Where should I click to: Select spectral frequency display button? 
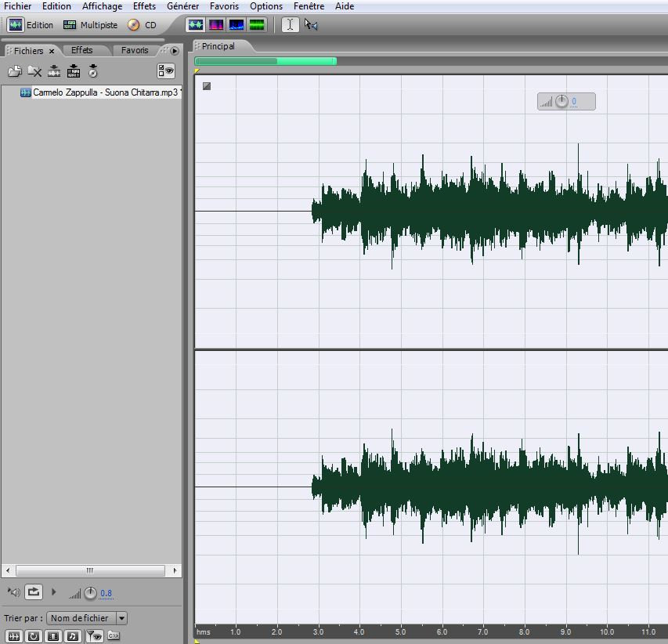[x=216, y=25]
